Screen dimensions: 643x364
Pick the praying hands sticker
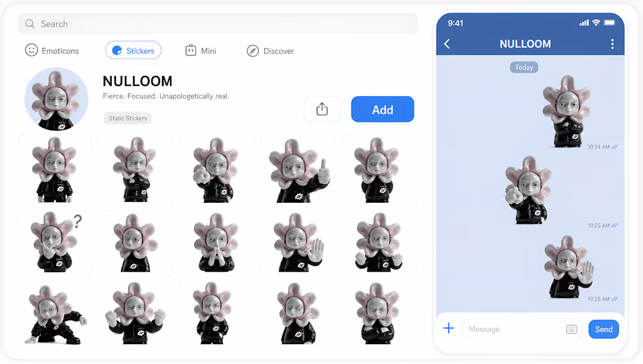pos(216,243)
